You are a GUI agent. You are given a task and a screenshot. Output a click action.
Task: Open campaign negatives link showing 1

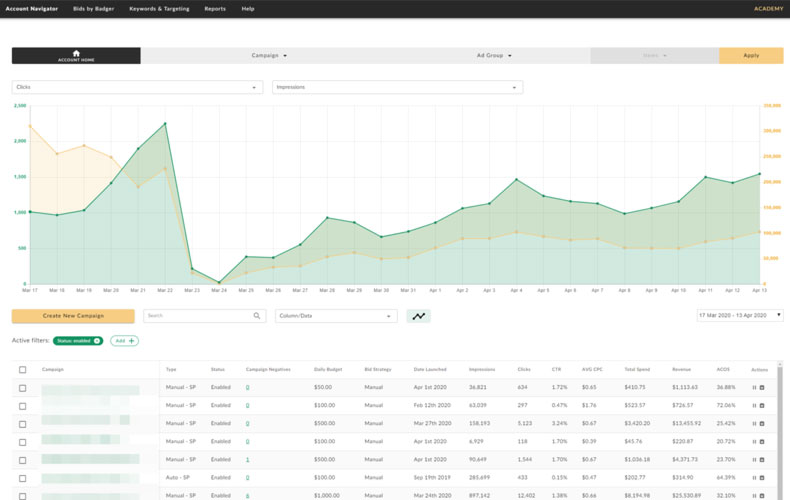247,460
